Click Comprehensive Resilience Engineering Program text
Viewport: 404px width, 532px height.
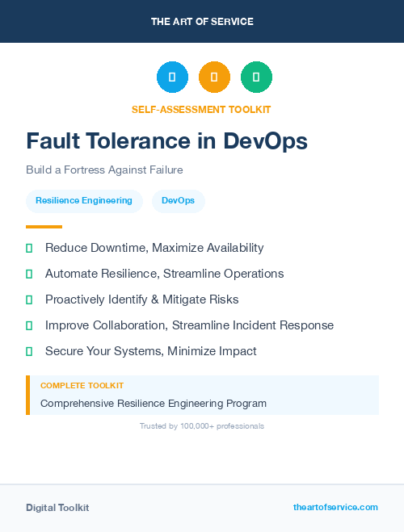[154, 404]
